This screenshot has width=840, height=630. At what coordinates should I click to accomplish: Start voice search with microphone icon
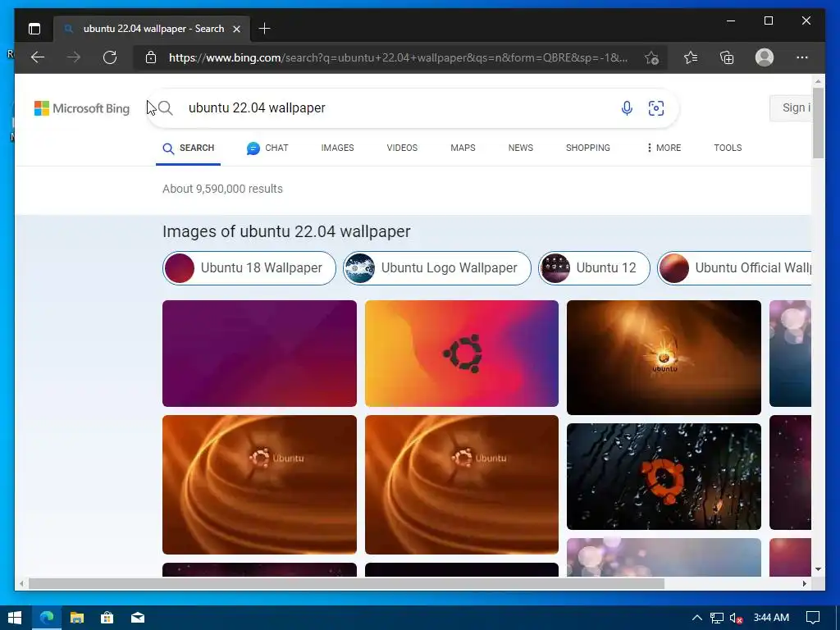click(627, 108)
